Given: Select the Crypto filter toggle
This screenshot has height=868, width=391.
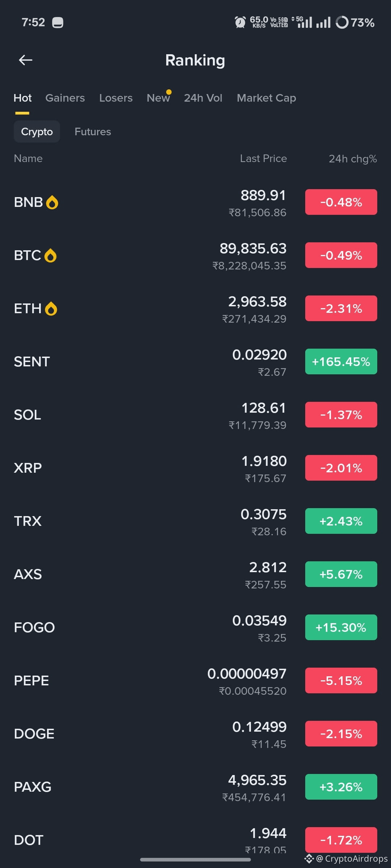Looking at the screenshot, I should (37, 132).
